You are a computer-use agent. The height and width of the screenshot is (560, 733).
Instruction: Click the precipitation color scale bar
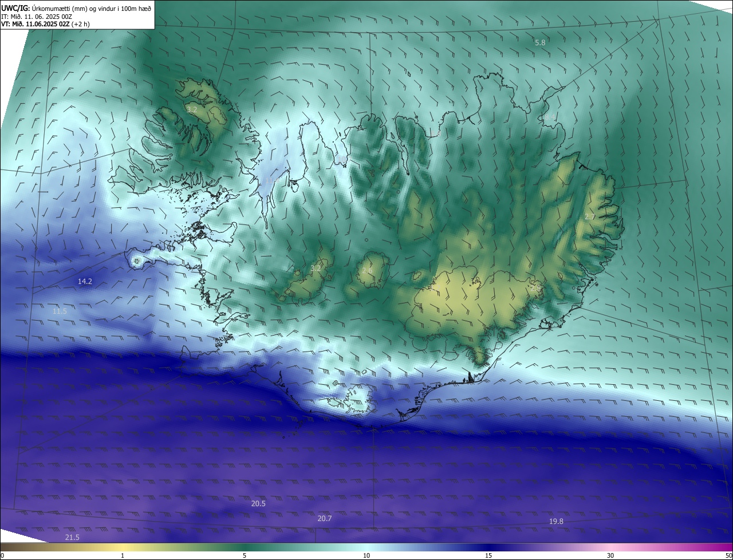pyautogui.click(x=366, y=547)
